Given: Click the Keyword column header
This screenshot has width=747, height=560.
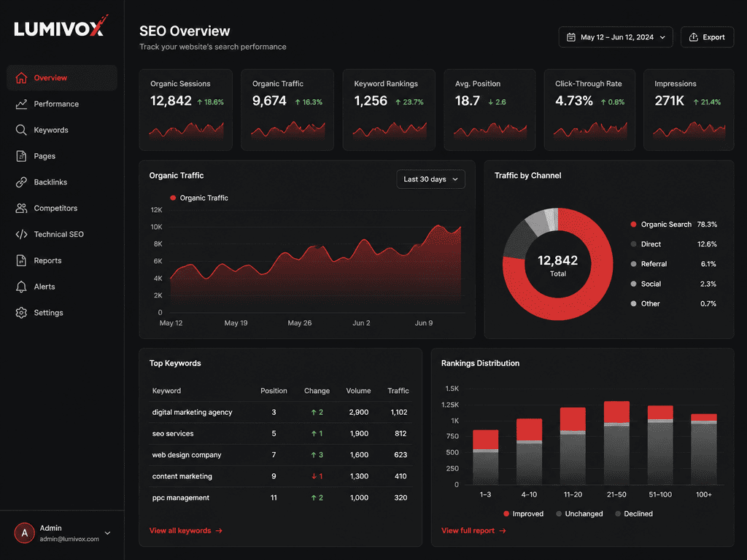Looking at the screenshot, I should tap(166, 391).
